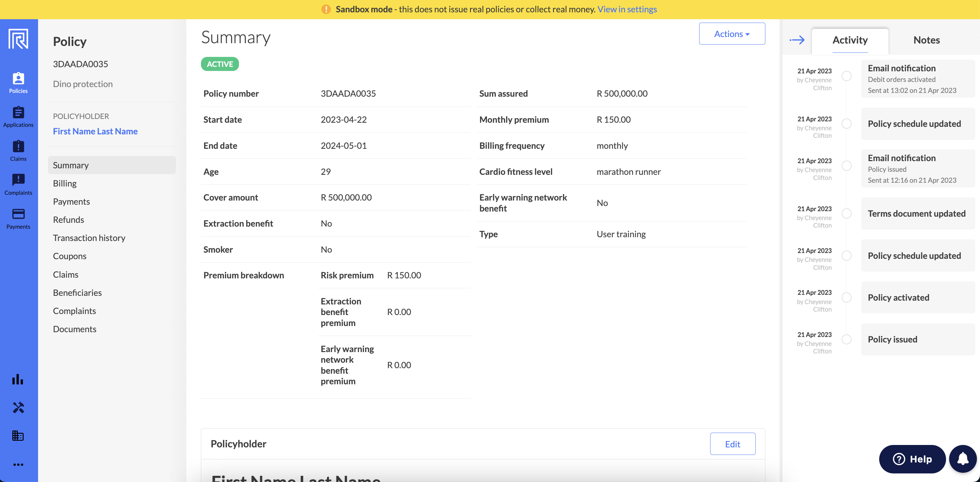Click timeline marker beside Terms document updated
Screen dimensions: 980x482
[x=847, y=214]
